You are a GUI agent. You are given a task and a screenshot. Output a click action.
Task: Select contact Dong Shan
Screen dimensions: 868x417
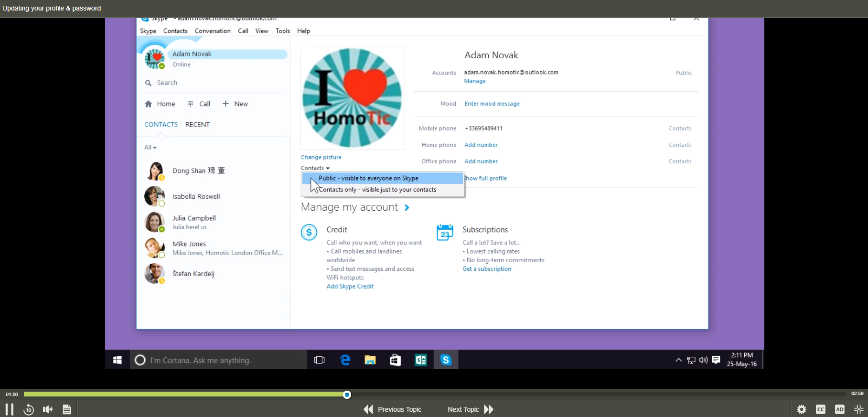pyautogui.click(x=213, y=171)
